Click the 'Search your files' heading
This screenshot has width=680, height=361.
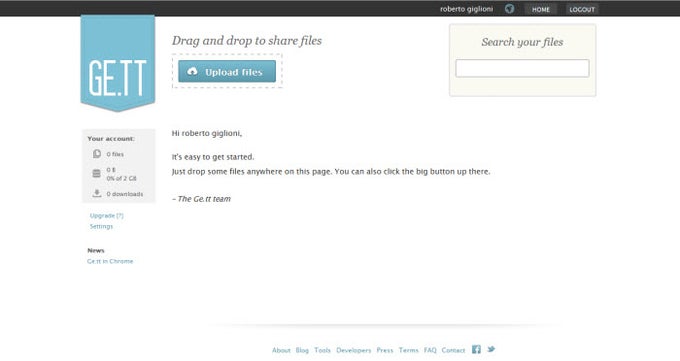(522, 42)
